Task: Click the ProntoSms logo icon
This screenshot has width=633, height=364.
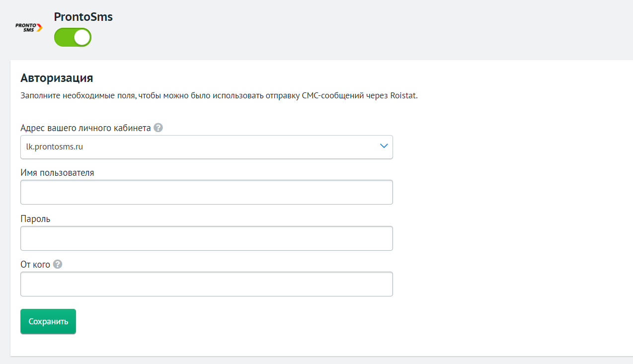Action: coord(29,27)
